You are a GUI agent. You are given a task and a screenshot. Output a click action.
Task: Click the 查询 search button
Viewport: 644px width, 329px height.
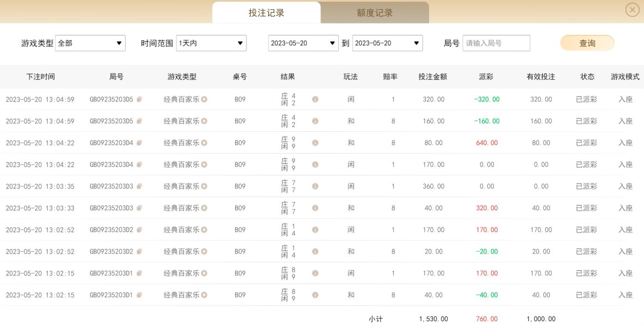(587, 43)
